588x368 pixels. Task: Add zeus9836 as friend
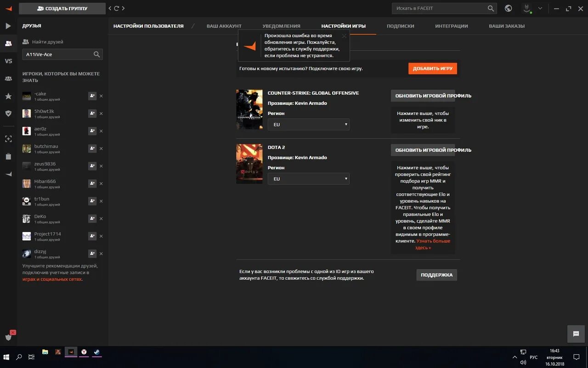click(x=92, y=166)
